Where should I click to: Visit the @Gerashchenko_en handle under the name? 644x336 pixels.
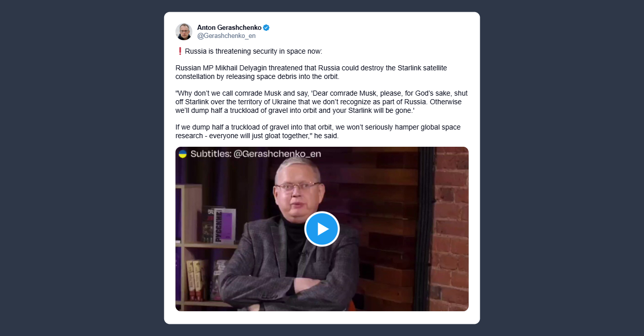click(226, 36)
